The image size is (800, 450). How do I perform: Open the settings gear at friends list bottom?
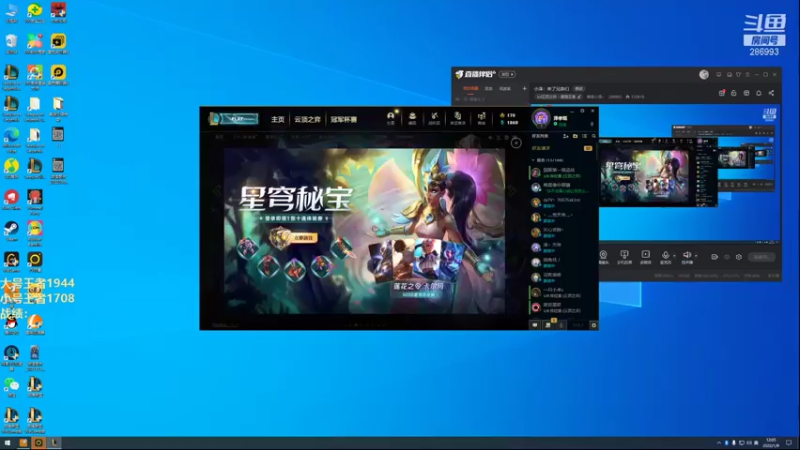click(593, 325)
